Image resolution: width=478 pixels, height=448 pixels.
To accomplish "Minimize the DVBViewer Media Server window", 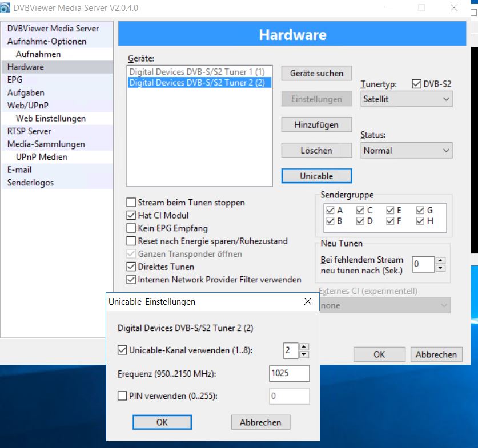I will coord(389,7).
